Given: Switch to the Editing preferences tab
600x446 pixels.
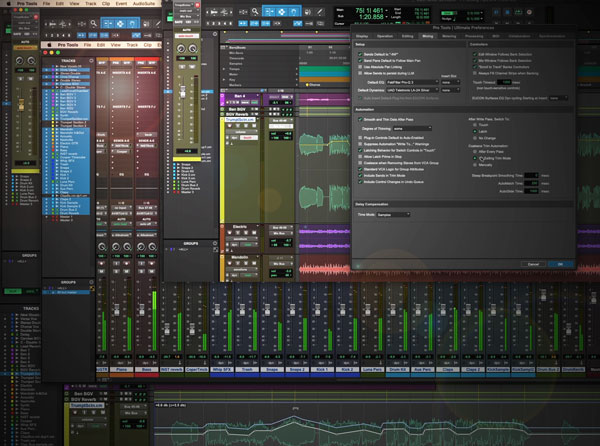Looking at the screenshot, I should click(407, 36).
